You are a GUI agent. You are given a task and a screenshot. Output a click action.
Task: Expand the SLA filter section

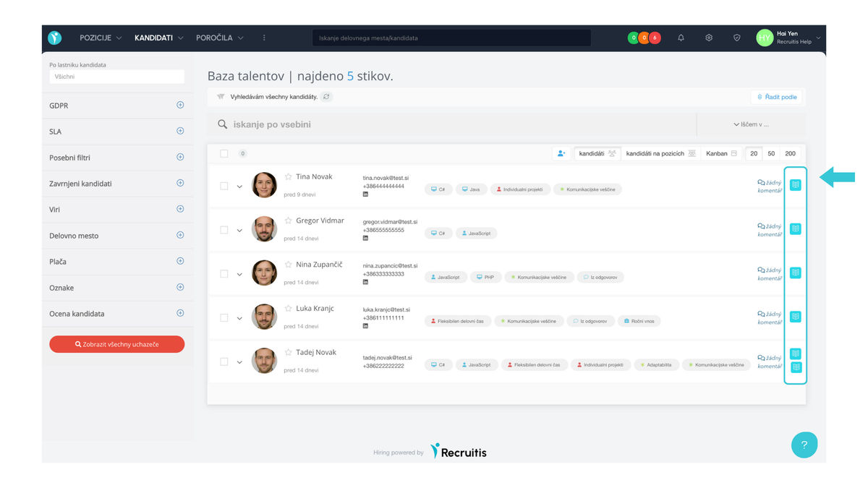pos(180,131)
